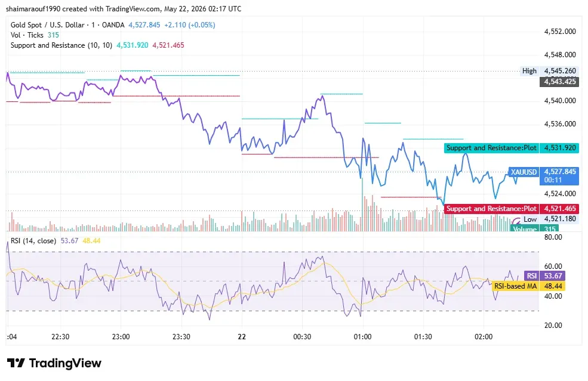Click the 4,552.000 price axis tick
Screen dimensions: 588x381
560,32
